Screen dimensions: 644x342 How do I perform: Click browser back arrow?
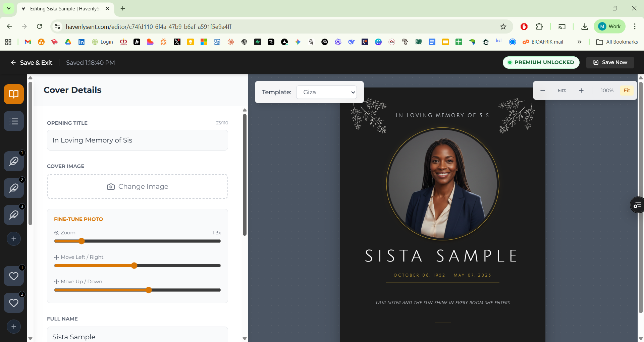(x=9, y=26)
